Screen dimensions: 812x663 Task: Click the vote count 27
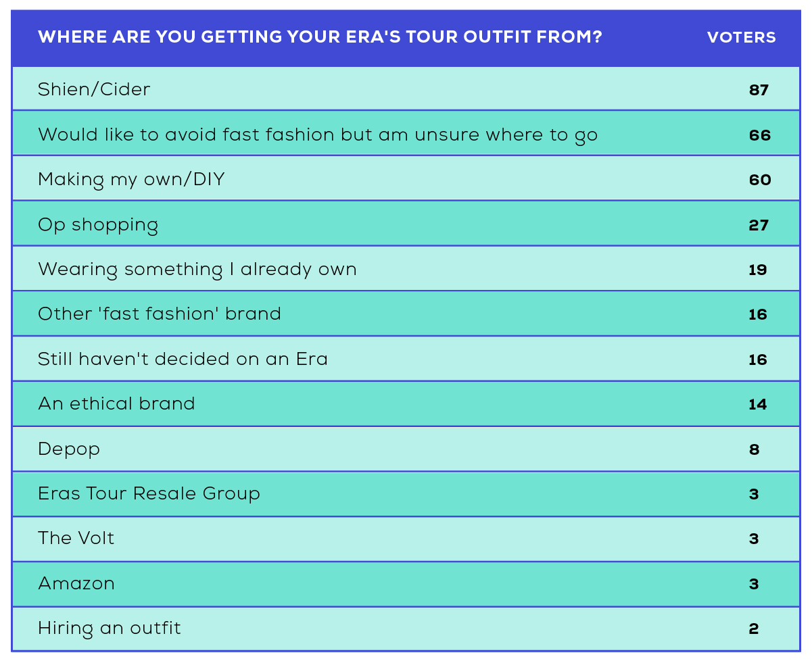[x=759, y=225]
